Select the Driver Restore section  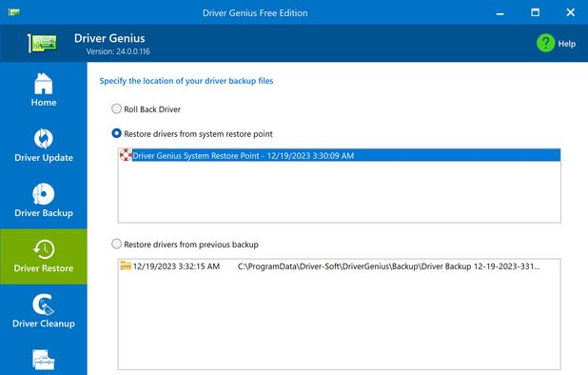coord(44,256)
